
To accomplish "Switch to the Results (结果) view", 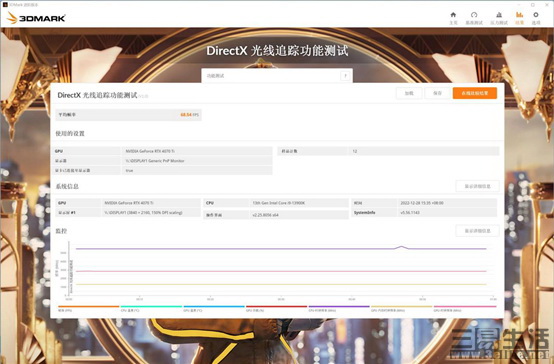I will (x=519, y=18).
